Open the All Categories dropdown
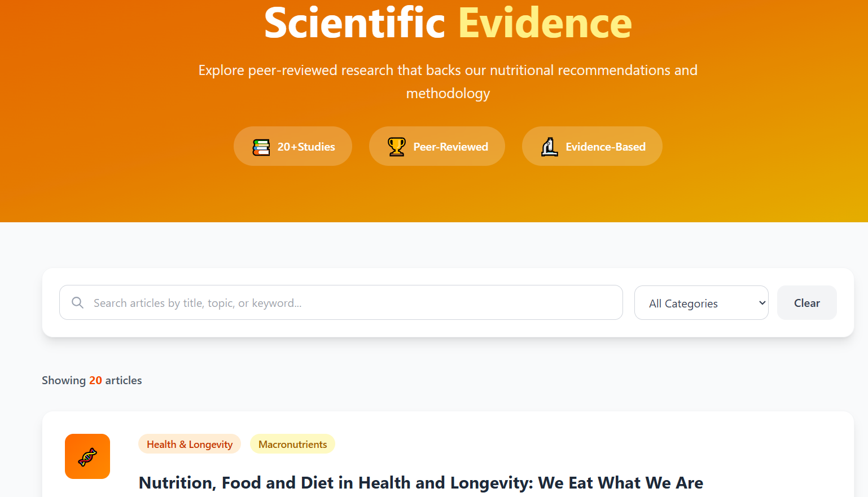This screenshot has width=868, height=497. [x=694, y=303]
